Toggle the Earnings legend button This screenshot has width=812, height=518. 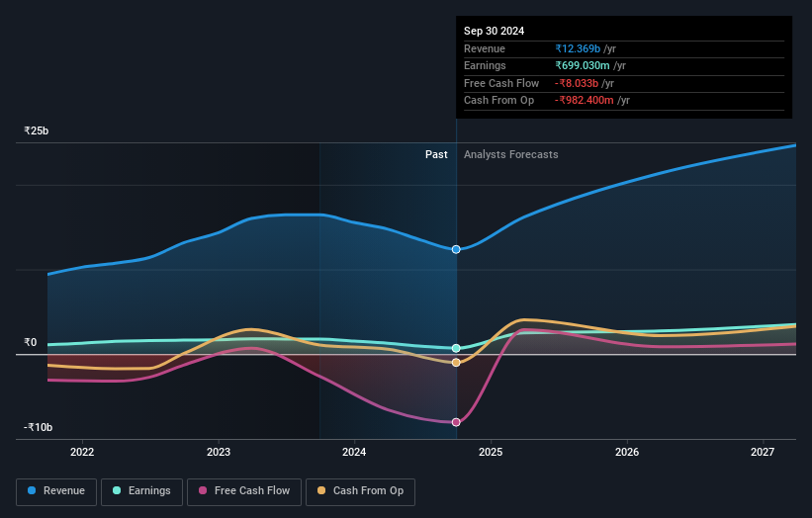point(141,491)
